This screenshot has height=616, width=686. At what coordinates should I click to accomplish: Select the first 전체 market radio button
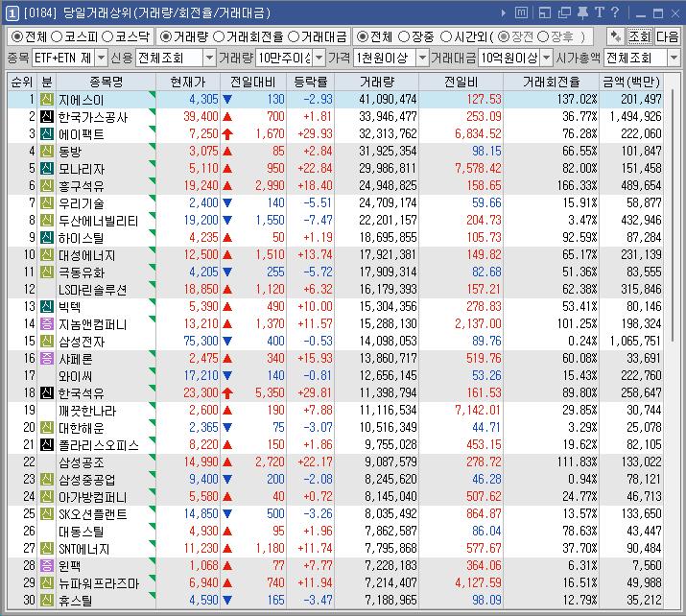coord(17,36)
